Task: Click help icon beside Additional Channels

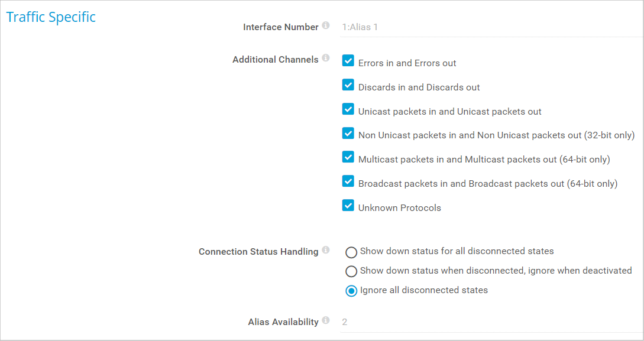Action: (326, 59)
